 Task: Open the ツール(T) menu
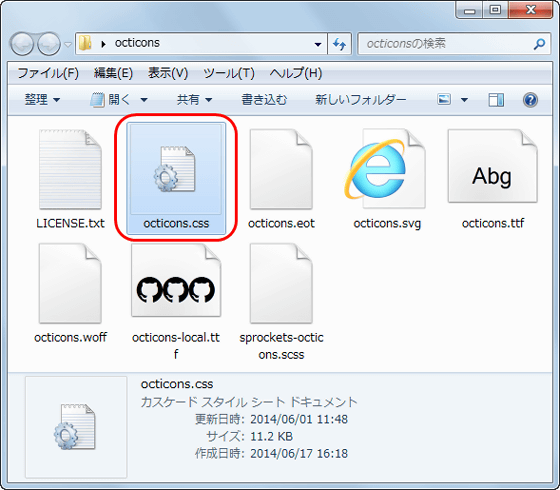tap(229, 73)
